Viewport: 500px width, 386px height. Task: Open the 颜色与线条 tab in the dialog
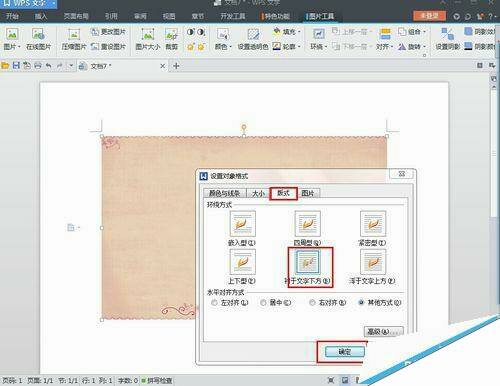pos(224,193)
